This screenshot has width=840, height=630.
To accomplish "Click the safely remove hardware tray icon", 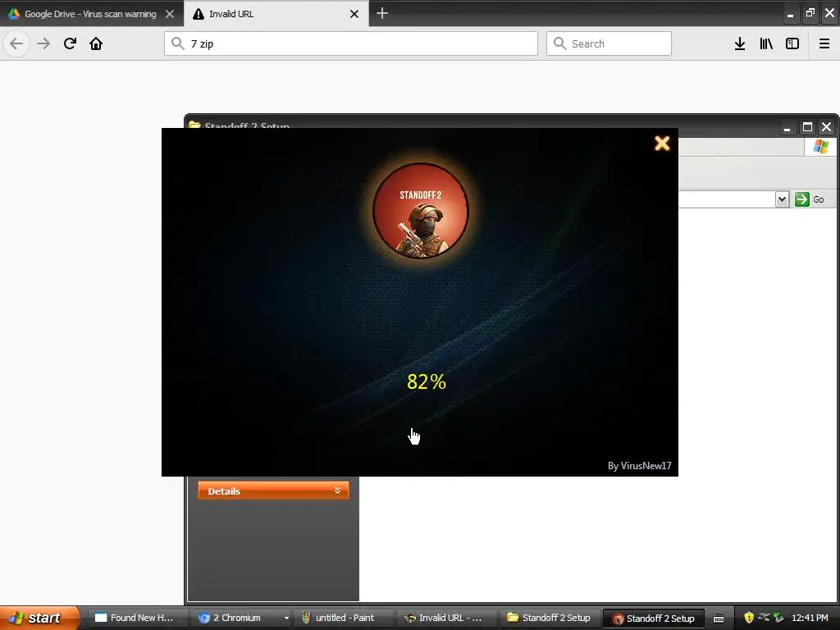I will click(x=778, y=618).
